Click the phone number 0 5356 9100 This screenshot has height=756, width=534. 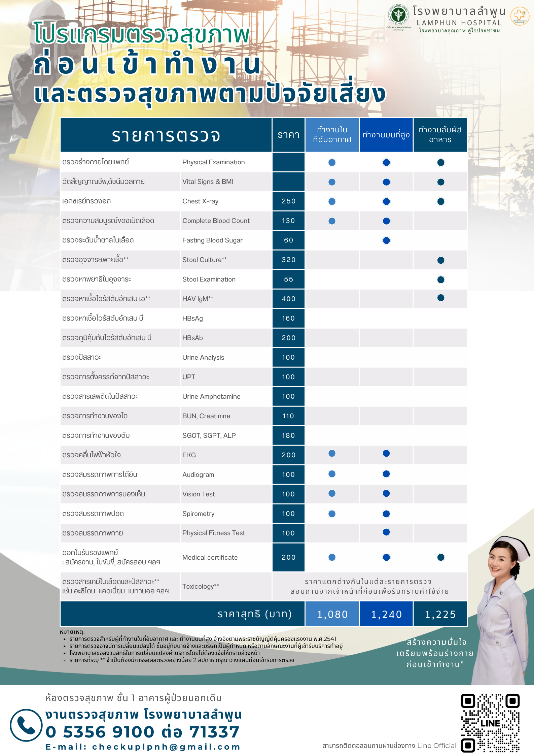(100, 732)
